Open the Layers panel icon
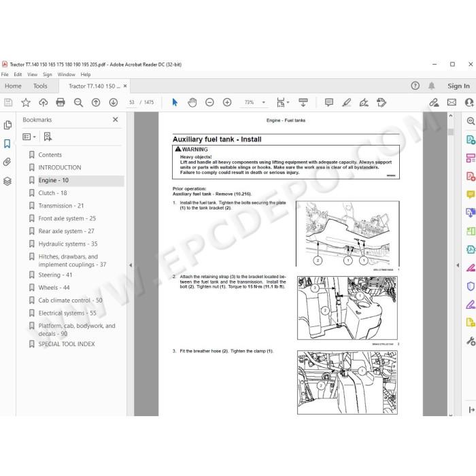476x476 pixels. coord(7,182)
